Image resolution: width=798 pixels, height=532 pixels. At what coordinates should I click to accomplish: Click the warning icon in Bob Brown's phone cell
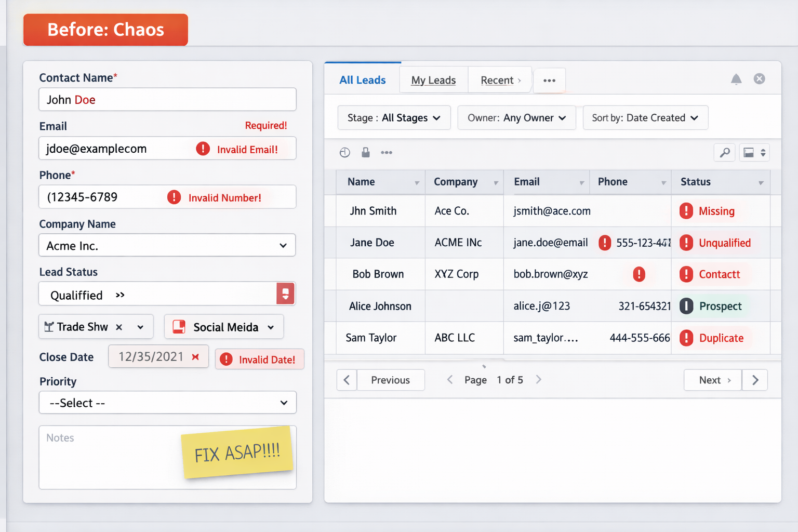click(639, 274)
